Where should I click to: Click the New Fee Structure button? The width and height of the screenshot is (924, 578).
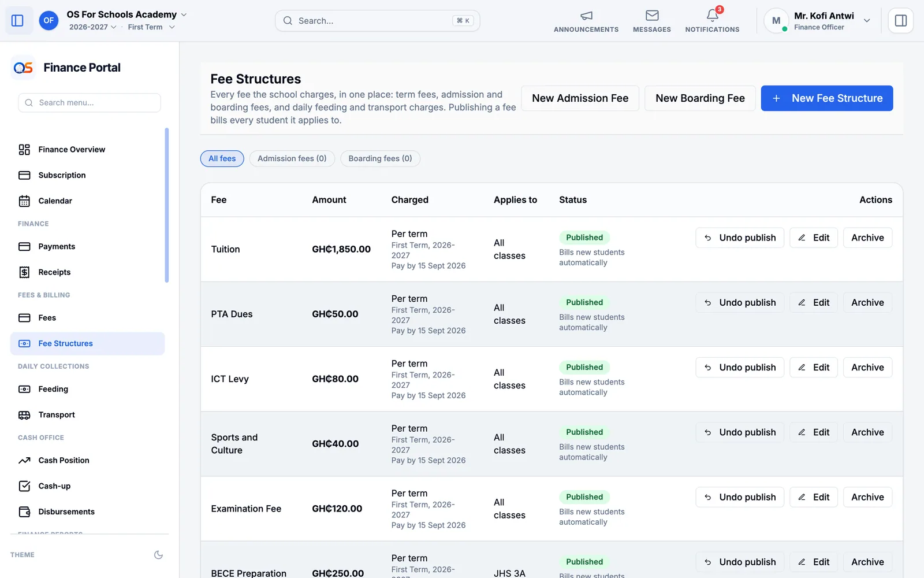coord(826,98)
